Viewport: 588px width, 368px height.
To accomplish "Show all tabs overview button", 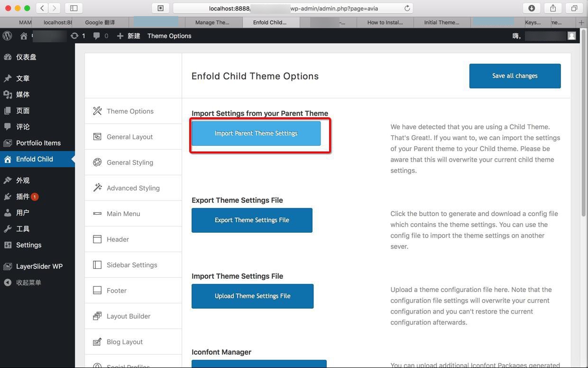I will tap(574, 8).
